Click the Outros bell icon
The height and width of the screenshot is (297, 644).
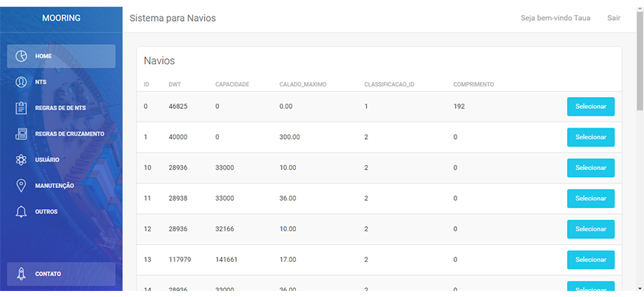[21, 212]
